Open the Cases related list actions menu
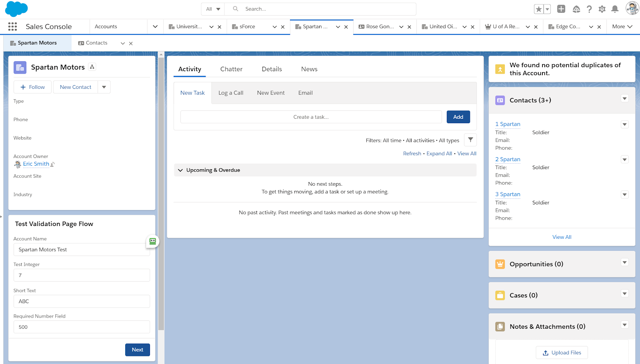Screen dimensions: 640x364 pyautogui.click(x=625, y=294)
